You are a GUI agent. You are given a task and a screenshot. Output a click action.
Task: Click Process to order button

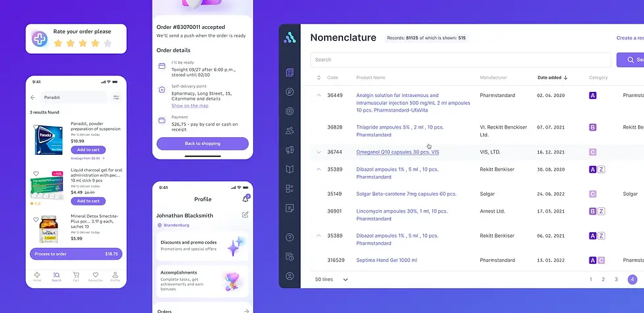click(76, 254)
